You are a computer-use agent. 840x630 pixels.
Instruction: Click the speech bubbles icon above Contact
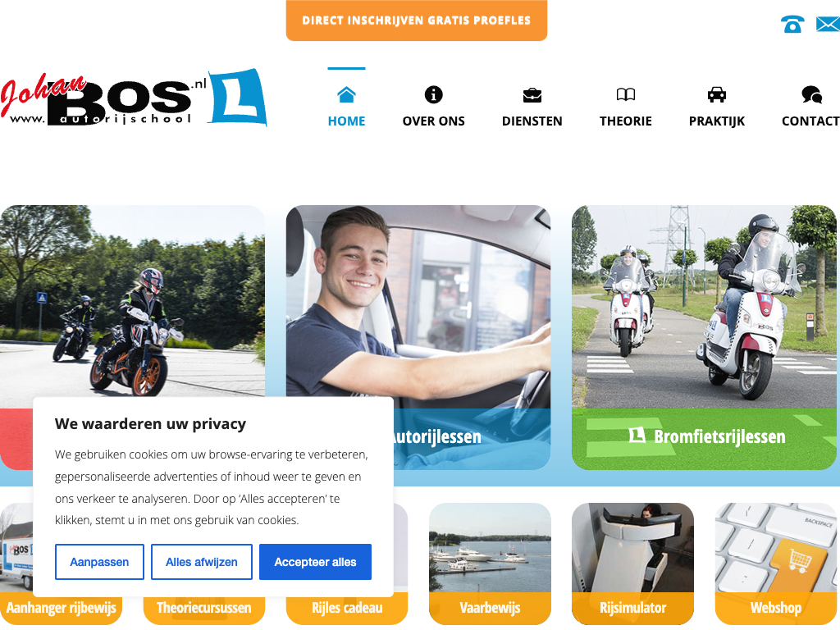811,95
